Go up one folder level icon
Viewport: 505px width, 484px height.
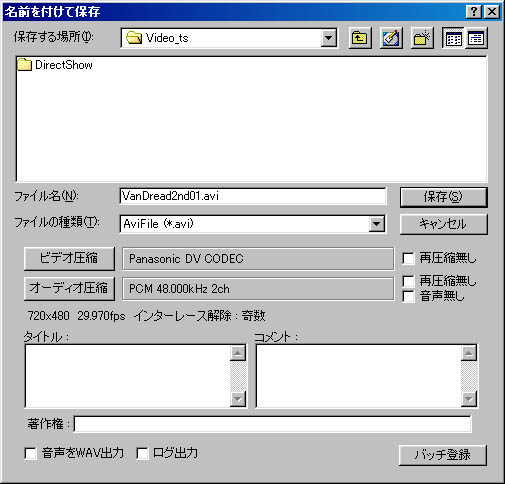[x=360, y=38]
